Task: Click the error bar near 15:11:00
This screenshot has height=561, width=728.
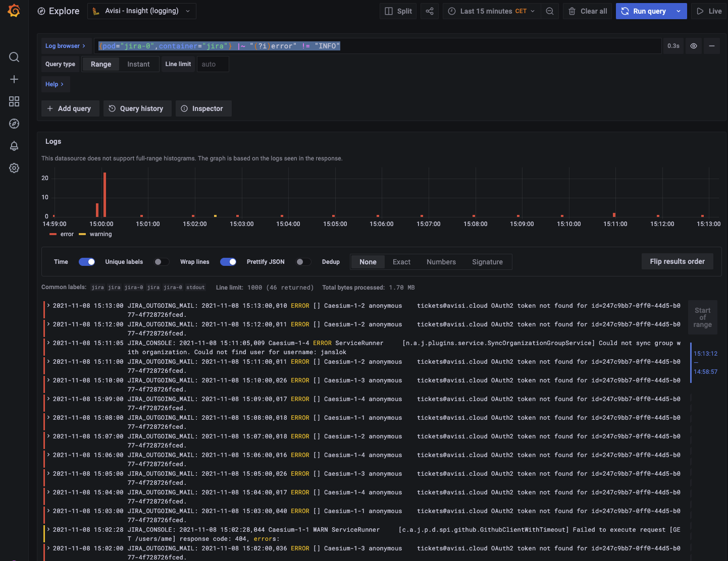Action: tap(614, 215)
